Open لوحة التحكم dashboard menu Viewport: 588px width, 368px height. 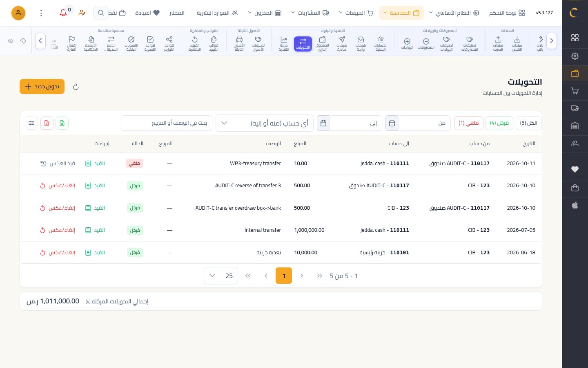click(507, 13)
